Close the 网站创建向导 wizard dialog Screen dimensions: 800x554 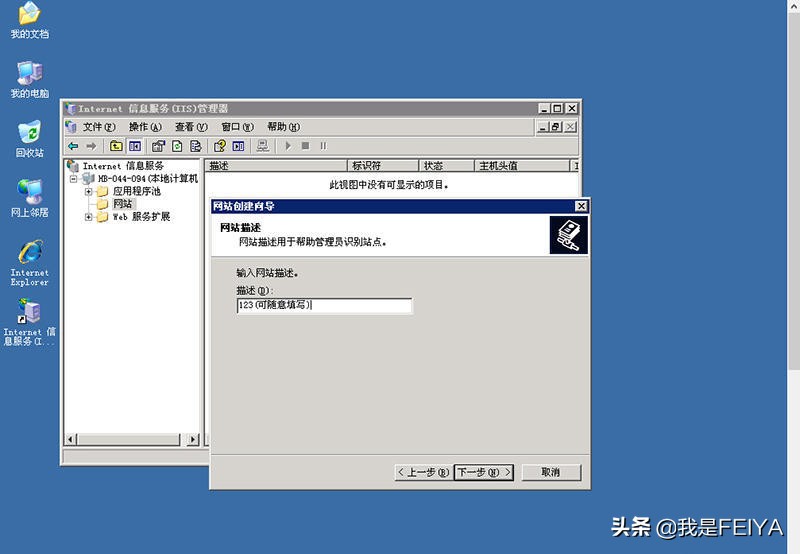(x=581, y=206)
